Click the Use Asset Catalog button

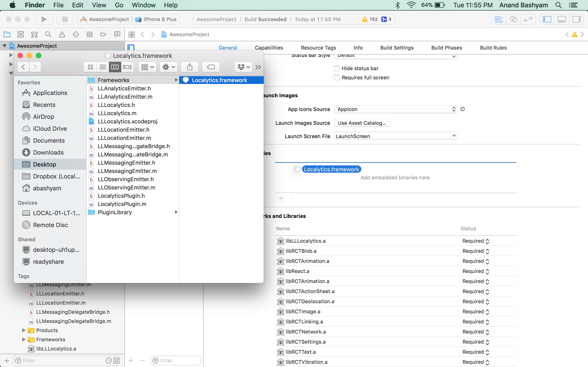point(361,123)
